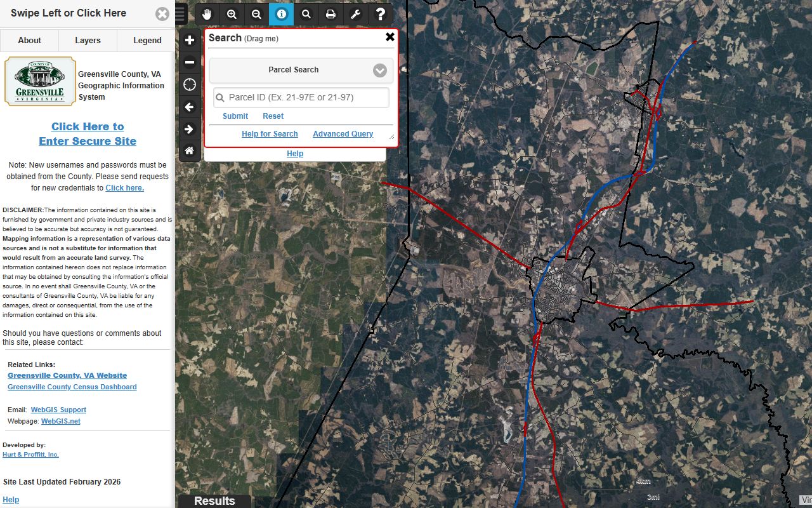Open the question mark Help tool
Viewport: 812px width, 508px height.
coord(381,14)
